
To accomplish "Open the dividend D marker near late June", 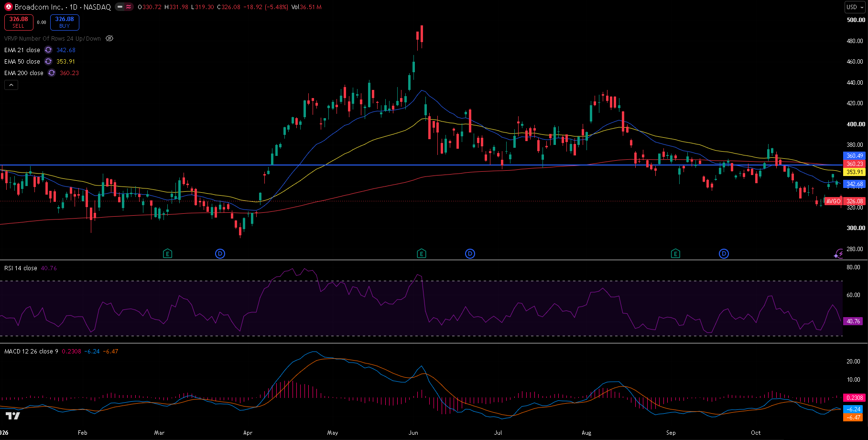I will click(x=470, y=253).
